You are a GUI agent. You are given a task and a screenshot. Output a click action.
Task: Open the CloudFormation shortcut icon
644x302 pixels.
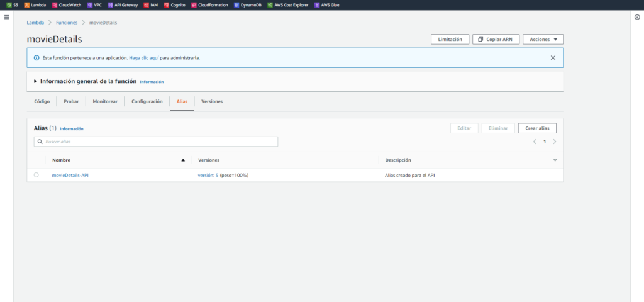(194, 5)
